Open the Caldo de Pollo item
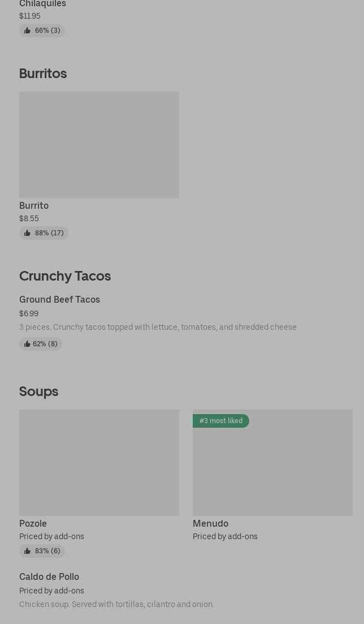 click(x=49, y=577)
